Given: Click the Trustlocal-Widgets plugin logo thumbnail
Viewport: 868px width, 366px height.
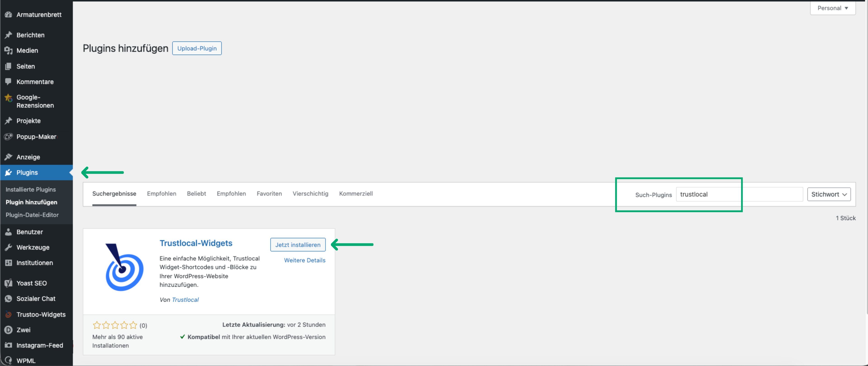Looking at the screenshot, I should click(124, 267).
